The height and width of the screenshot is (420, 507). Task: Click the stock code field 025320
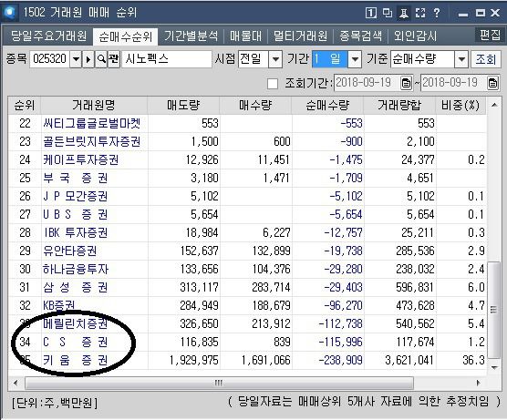tap(50, 59)
